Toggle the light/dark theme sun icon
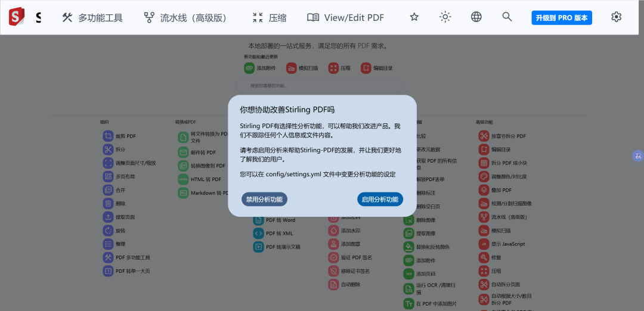The image size is (644, 311). [445, 17]
